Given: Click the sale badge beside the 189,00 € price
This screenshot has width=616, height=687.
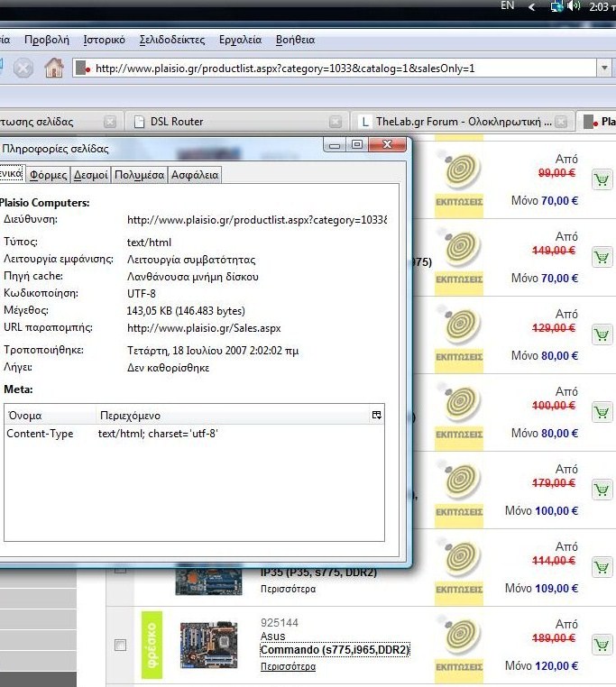Looking at the screenshot, I should [x=459, y=647].
